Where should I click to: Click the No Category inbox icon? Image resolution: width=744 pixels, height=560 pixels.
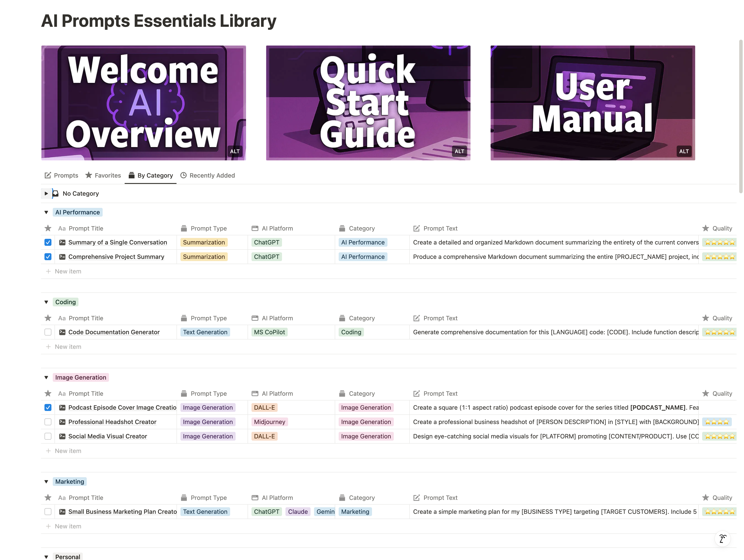point(56,193)
